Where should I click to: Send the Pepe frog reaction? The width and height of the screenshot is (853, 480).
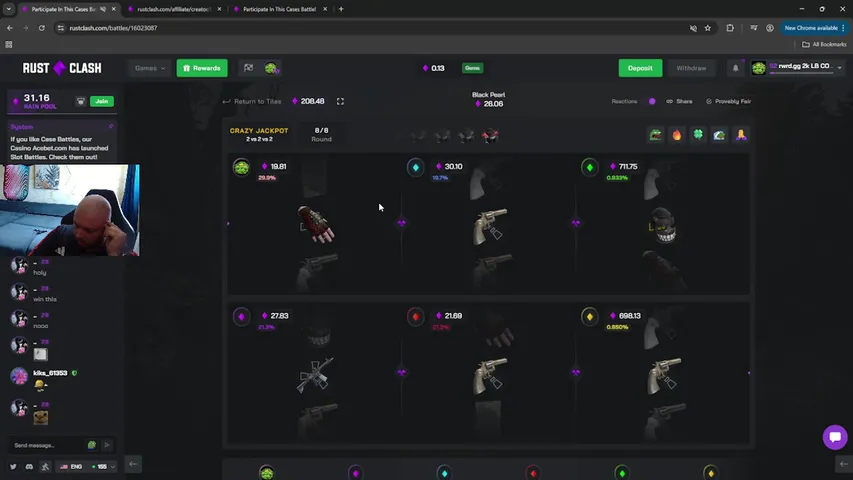point(656,135)
